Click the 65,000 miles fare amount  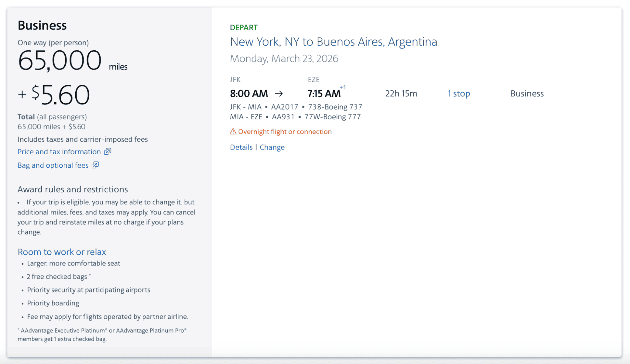(60, 61)
